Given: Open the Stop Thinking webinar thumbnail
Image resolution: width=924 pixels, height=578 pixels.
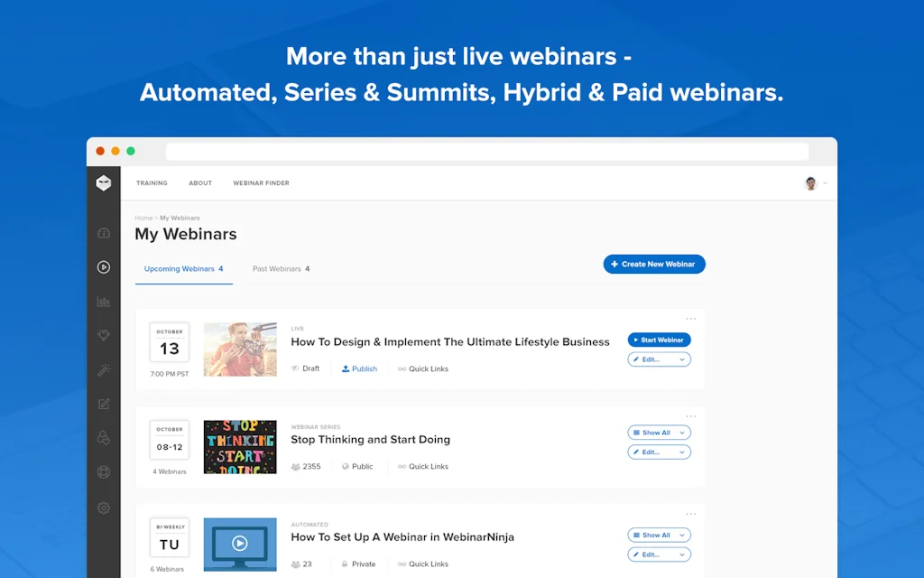Looking at the screenshot, I should pyautogui.click(x=240, y=446).
